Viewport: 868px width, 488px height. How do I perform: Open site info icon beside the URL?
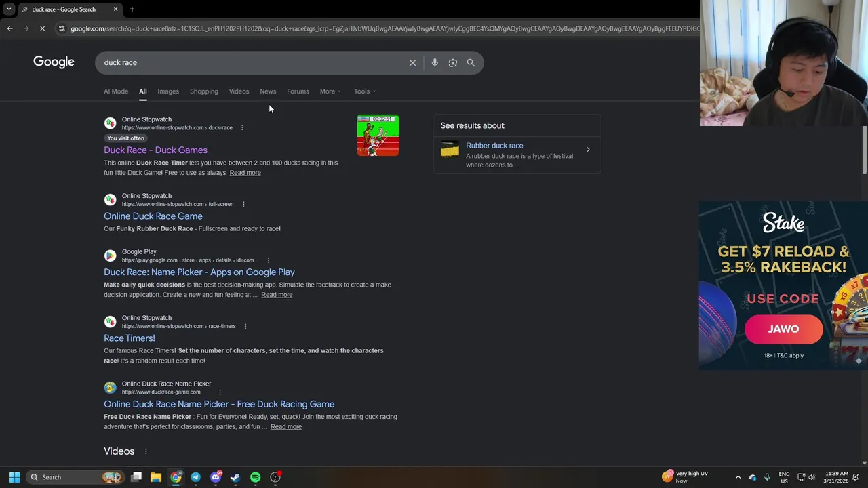pyautogui.click(x=62, y=28)
